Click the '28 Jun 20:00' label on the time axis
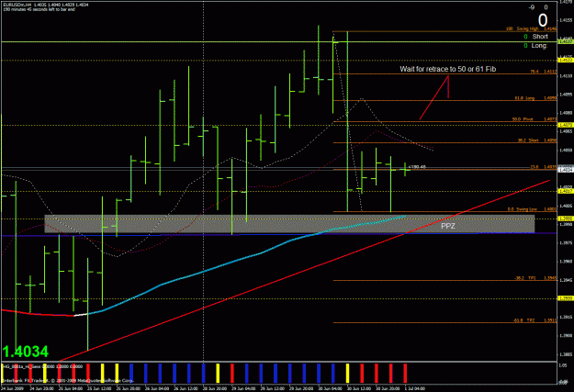 215,388
